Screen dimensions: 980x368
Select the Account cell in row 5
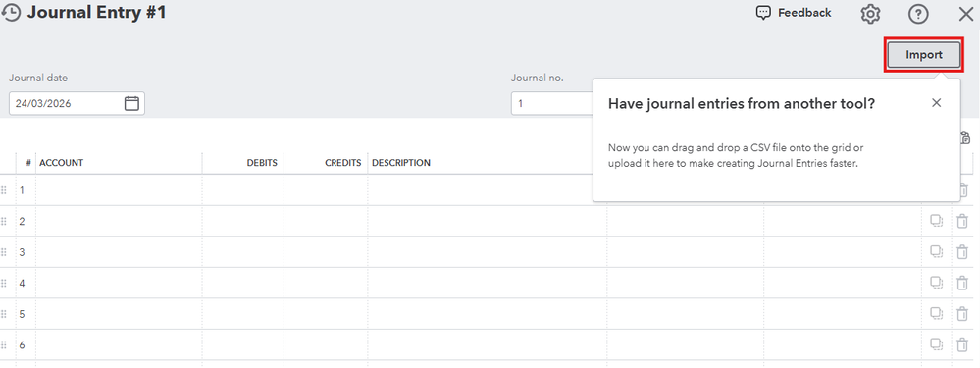[119, 314]
